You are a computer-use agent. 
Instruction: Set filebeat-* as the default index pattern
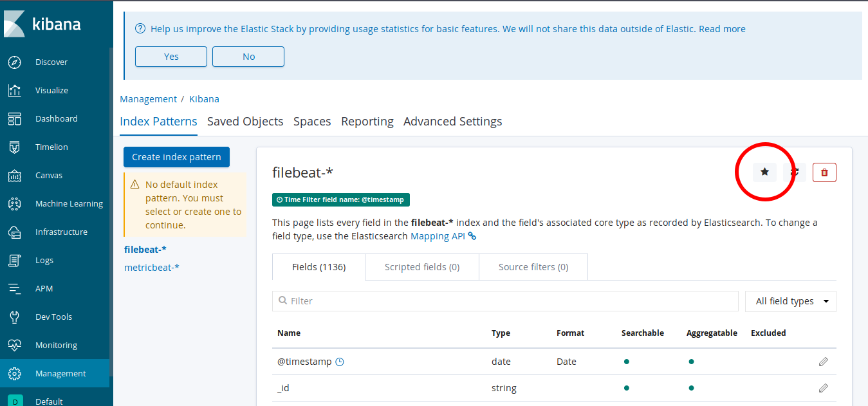(x=764, y=172)
